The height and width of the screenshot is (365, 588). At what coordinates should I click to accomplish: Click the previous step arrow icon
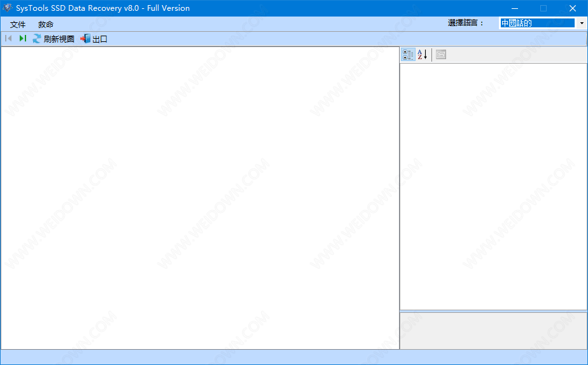pos(8,38)
